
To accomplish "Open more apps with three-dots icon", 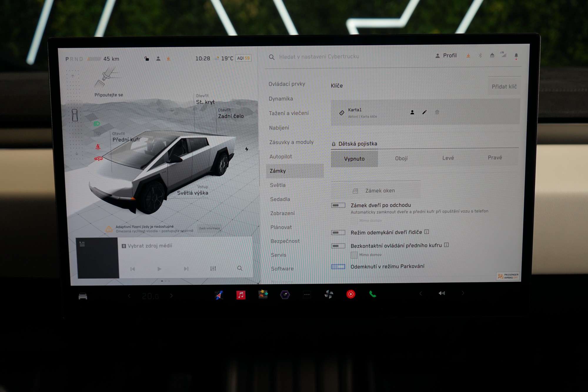I will click(x=307, y=294).
